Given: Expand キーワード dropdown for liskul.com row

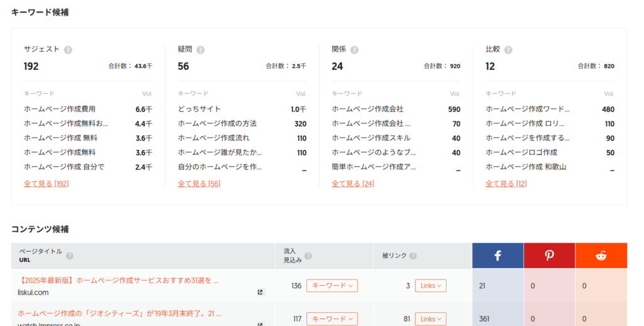Looking at the screenshot, I should pos(331,286).
